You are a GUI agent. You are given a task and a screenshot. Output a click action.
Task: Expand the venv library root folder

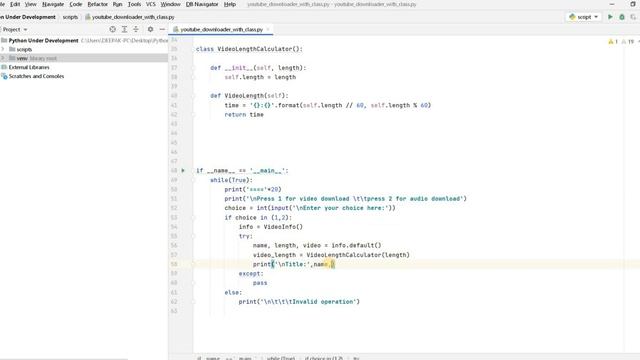pyautogui.click(x=3, y=58)
